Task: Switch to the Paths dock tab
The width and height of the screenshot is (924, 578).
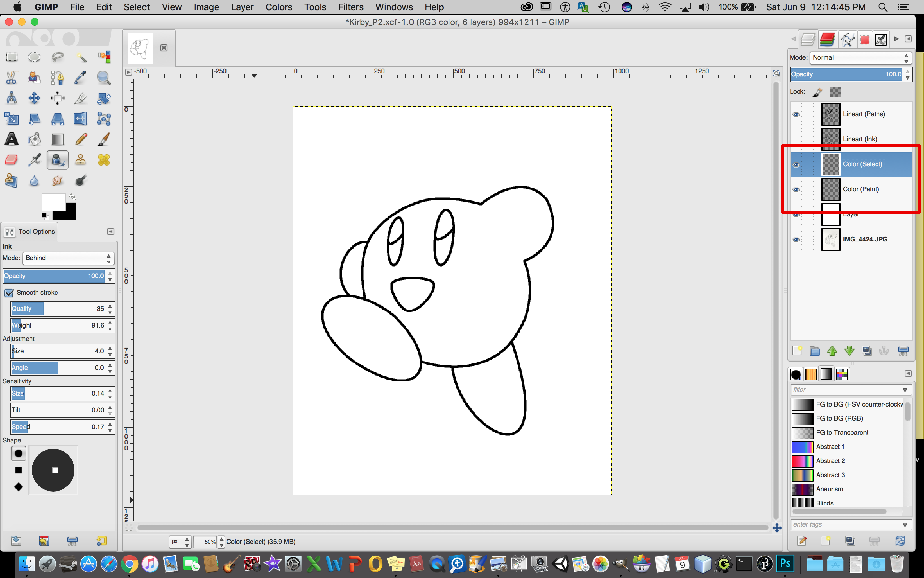Action: coord(847,39)
